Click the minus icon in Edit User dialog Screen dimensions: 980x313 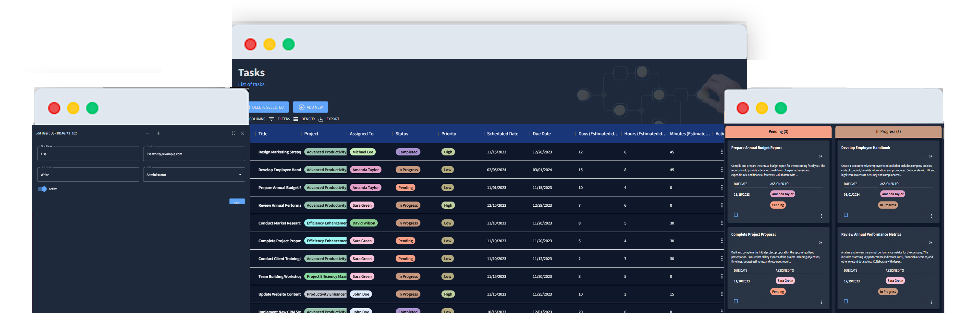(147, 133)
